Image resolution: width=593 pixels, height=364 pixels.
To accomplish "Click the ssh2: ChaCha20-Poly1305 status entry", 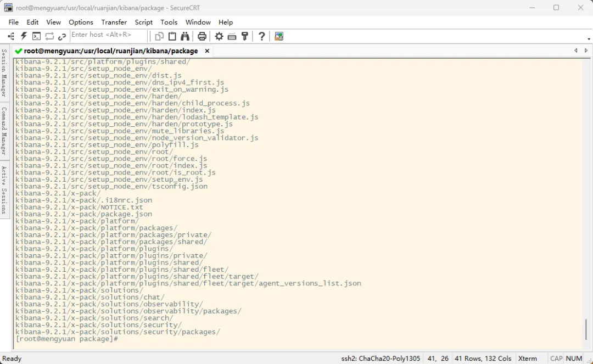I will point(381,359).
